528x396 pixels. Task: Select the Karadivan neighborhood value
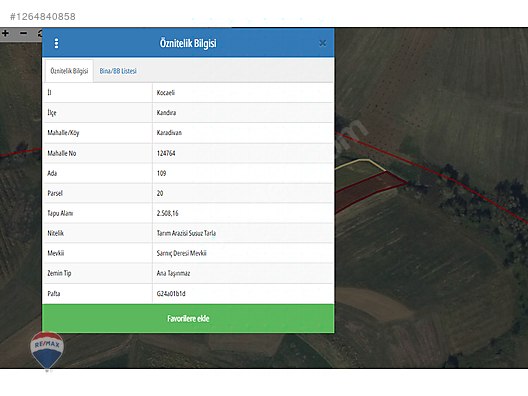[x=169, y=133]
